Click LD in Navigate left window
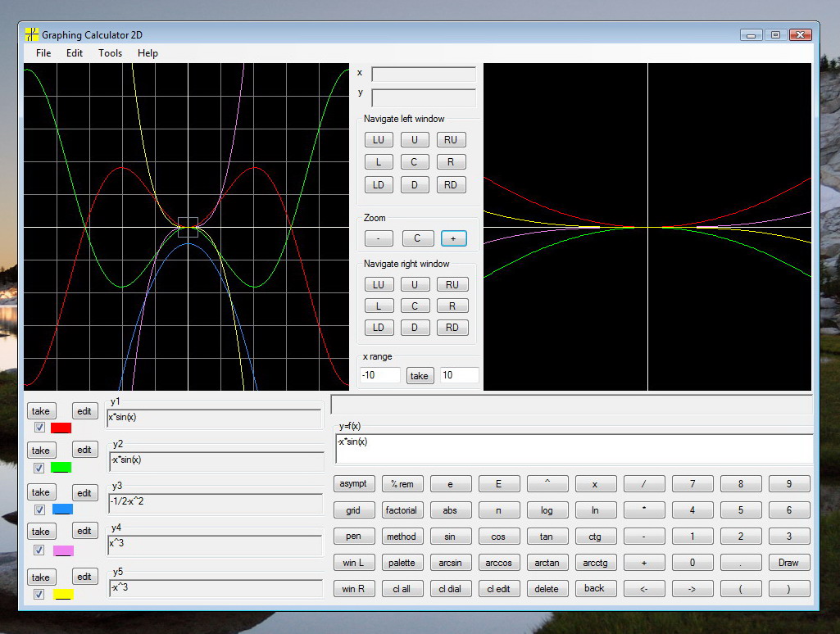840x634 pixels. (x=379, y=185)
